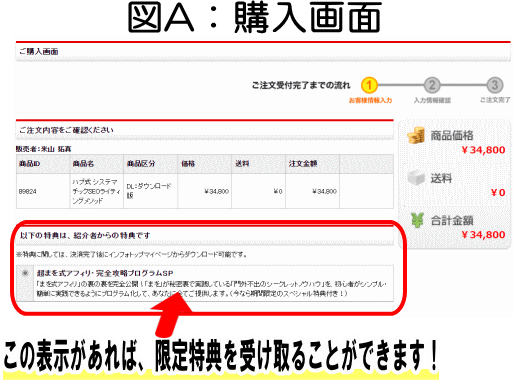Click the ご注文完了 step label
This screenshot has width=513, height=380.
[495, 100]
